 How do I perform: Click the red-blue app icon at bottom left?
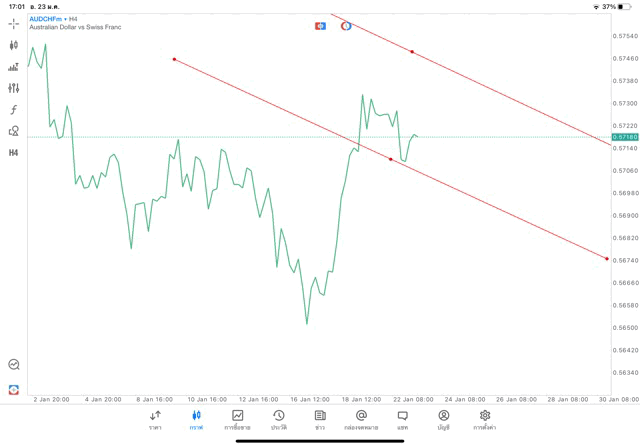pos(13,389)
